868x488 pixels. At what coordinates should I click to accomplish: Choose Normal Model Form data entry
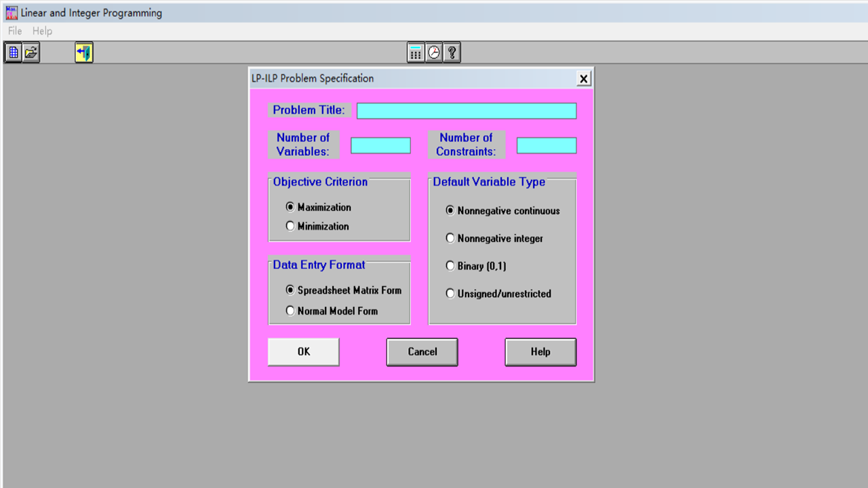291,311
